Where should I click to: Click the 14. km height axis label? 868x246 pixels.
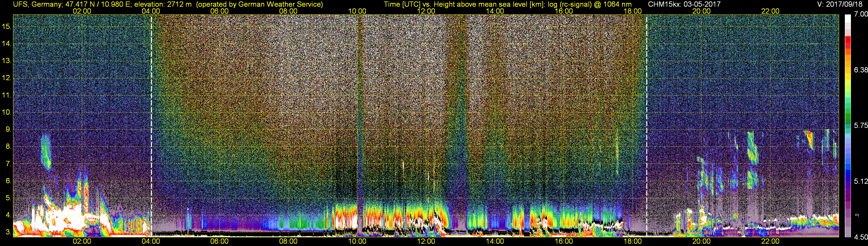pyautogui.click(x=7, y=43)
